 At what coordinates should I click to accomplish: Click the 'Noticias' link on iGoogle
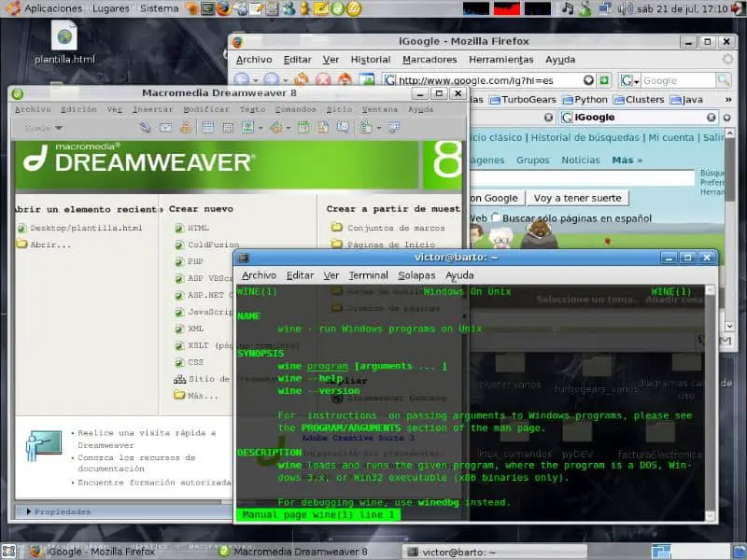[x=580, y=160]
